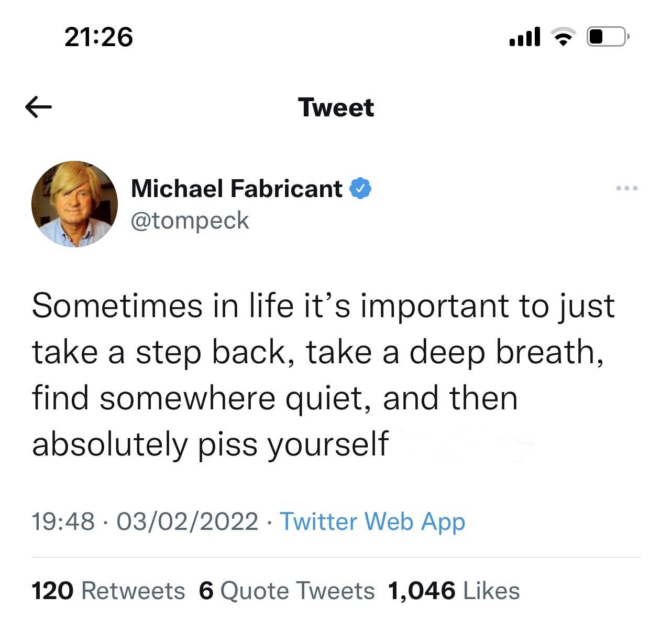
Task: View the 6 Quote Tweets
Action: (287, 591)
